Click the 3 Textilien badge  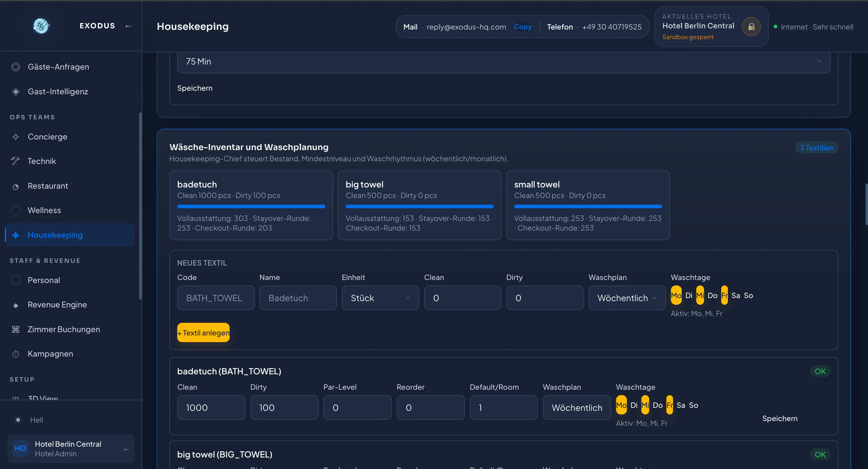coord(816,148)
